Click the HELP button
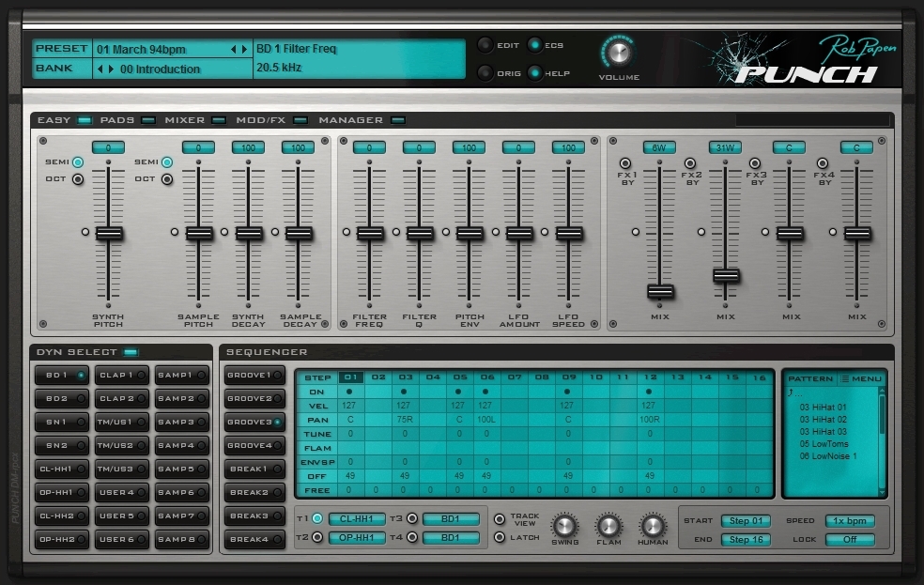Screen dimensions: 924x585 535,72
